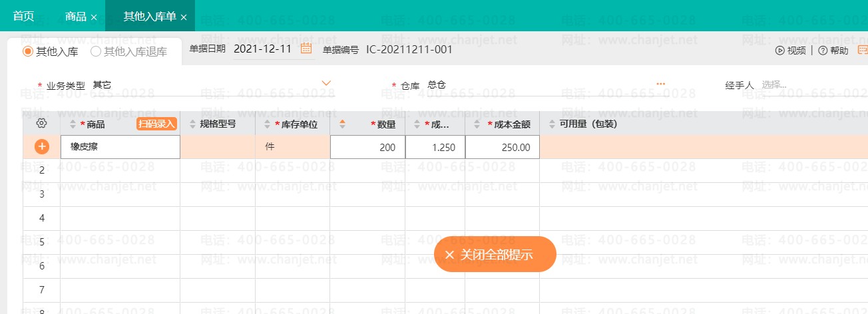Viewport: 868px width, 314px height.
Task: Close the 其他入库单 tab
Action: [x=184, y=17]
